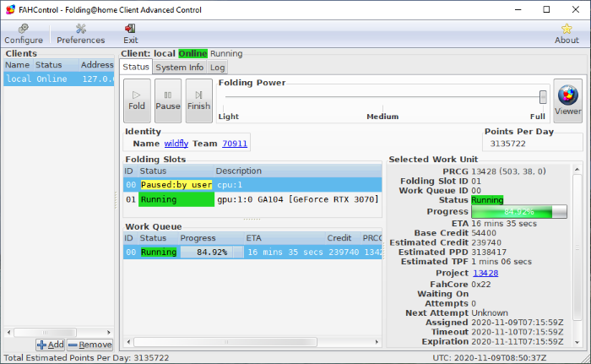Click Work Queue scroll-right arrow
591x364 pixels.
(x=377, y=342)
